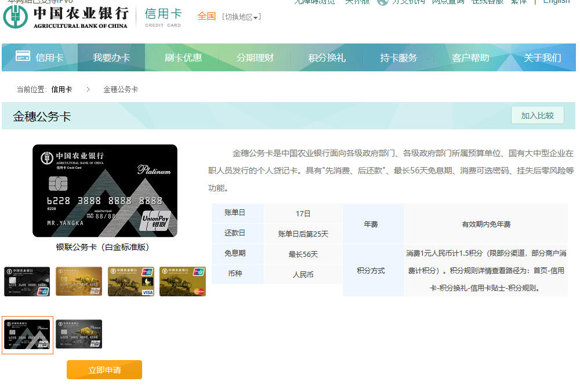Select the highlighted black platinum mountain card thumbnail
This screenshot has width=580, height=392.
coord(27,335)
